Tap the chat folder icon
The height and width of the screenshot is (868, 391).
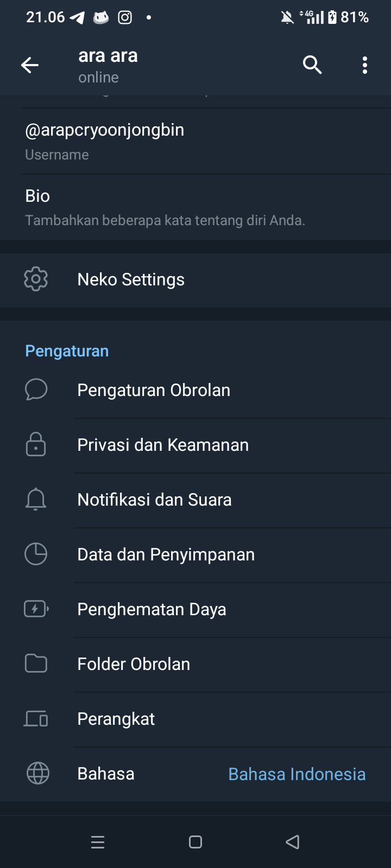(x=36, y=663)
